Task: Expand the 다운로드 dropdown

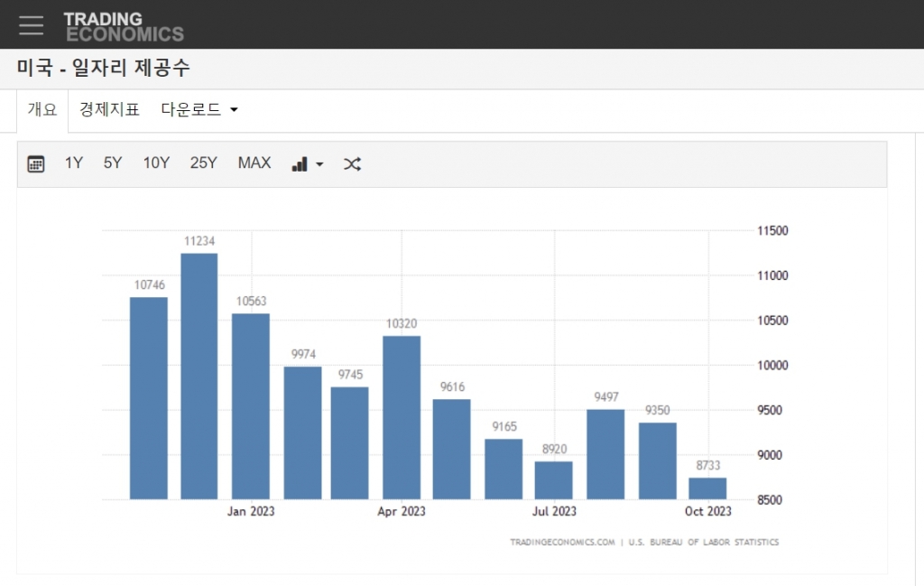Action: coord(199,110)
